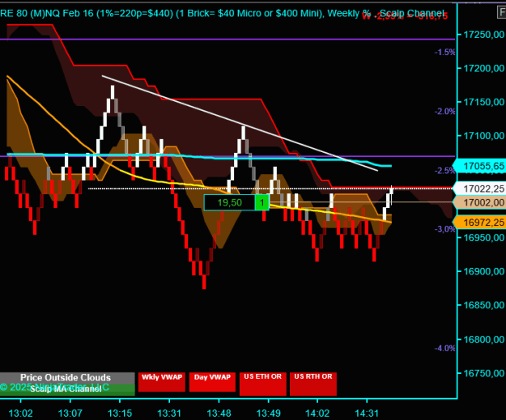Screen dimensions: 506x420
Task: Click the 13:48 time axis label
Action: pyautogui.click(x=219, y=414)
